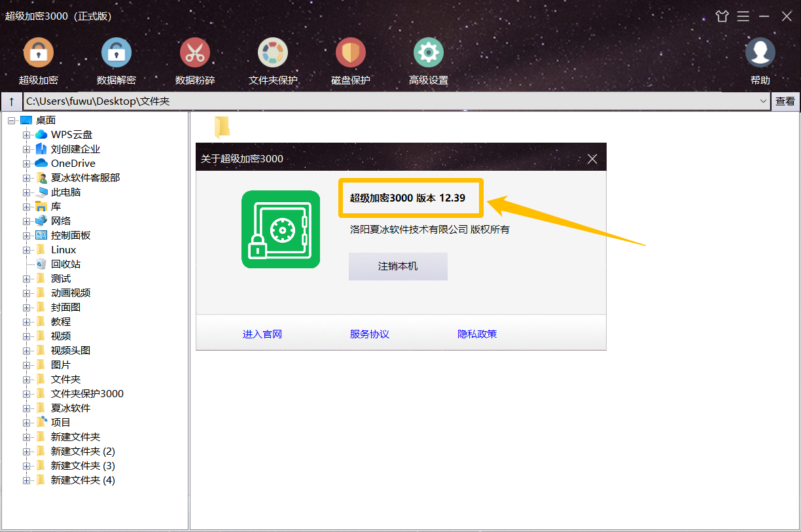Click the 回收站 recycle bin icon
Viewport: 801px width, 532px height.
click(x=42, y=264)
